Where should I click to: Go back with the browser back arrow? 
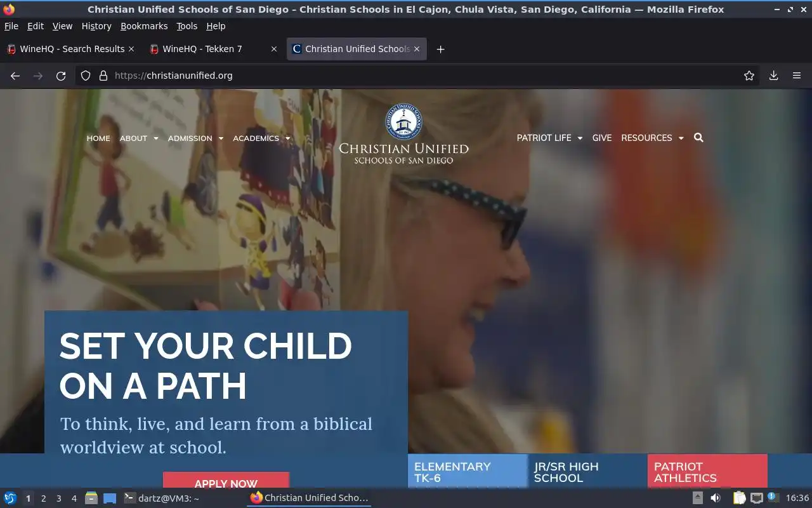[x=15, y=76]
